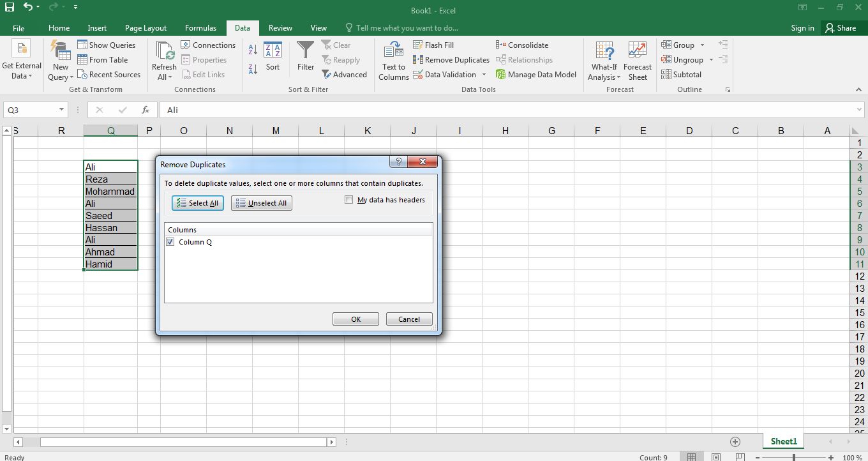Open Group dropdown arrow
The width and height of the screenshot is (868, 461).
[x=702, y=45]
